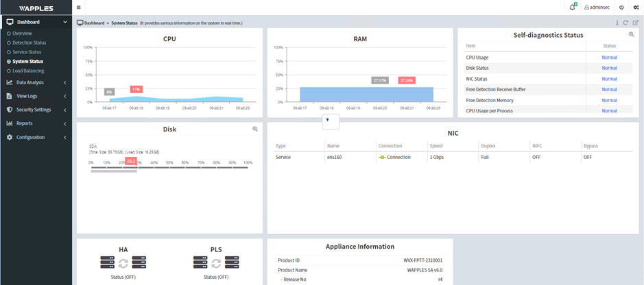Click the adminsec user account link
The image size is (644, 285).
(x=597, y=7)
